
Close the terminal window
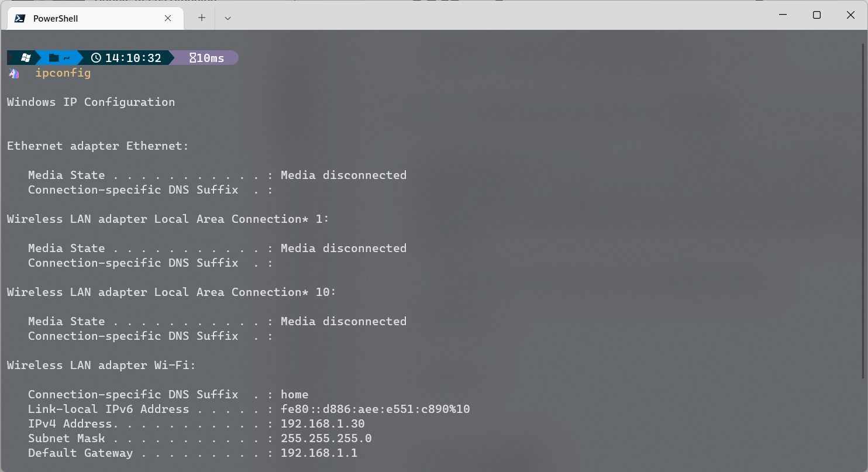850,15
